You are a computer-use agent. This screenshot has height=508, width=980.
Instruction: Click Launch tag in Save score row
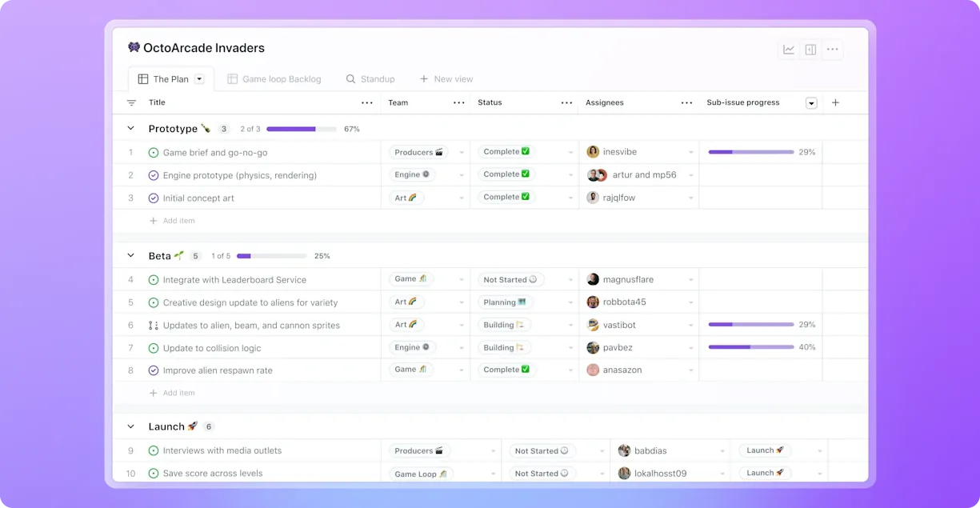pyautogui.click(x=765, y=473)
